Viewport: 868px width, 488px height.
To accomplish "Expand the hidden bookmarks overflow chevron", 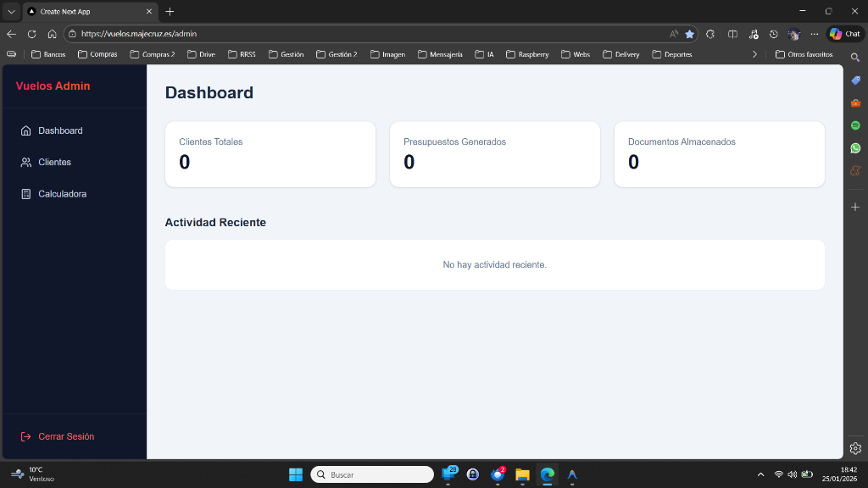I will coord(754,54).
